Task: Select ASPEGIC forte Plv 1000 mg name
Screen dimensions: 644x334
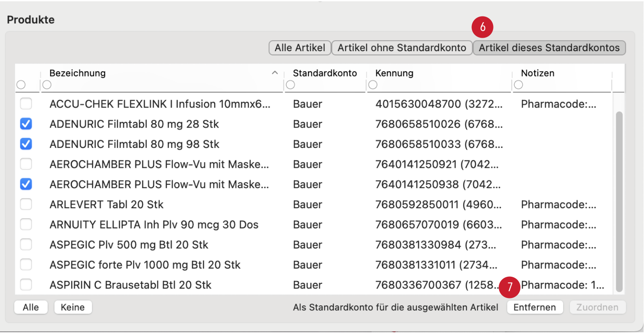Action: [x=145, y=265]
